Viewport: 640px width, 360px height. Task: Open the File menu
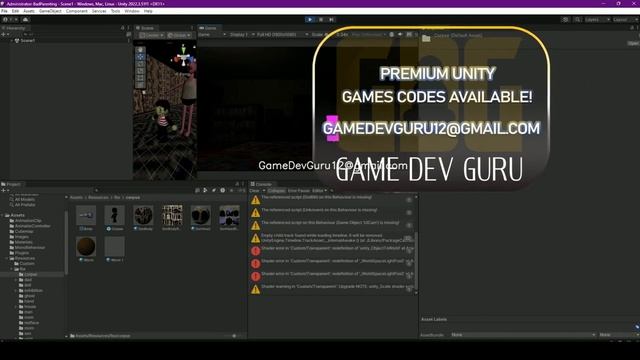(4, 11)
